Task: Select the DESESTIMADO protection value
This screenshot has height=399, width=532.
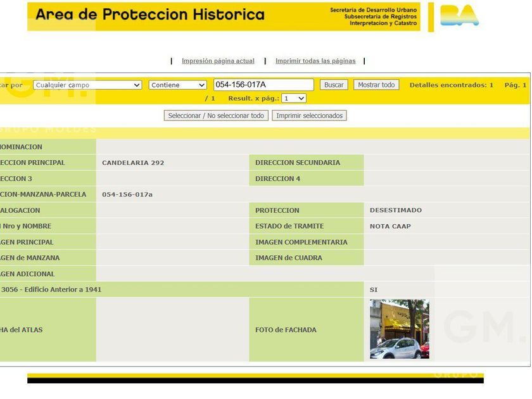Action: [x=396, y=210]
